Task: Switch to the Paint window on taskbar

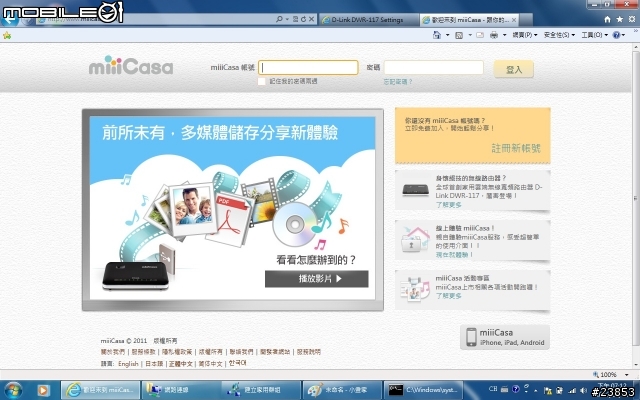Action: point(342,390)
